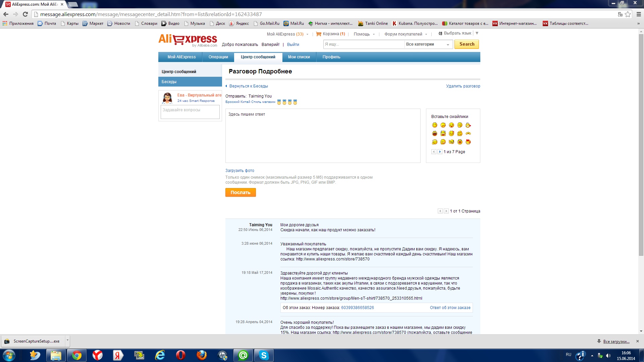The height and width of the screenshot is (362, 644).
Task: Open the Яндекс bookmark
Action: [x=239, y=23]
